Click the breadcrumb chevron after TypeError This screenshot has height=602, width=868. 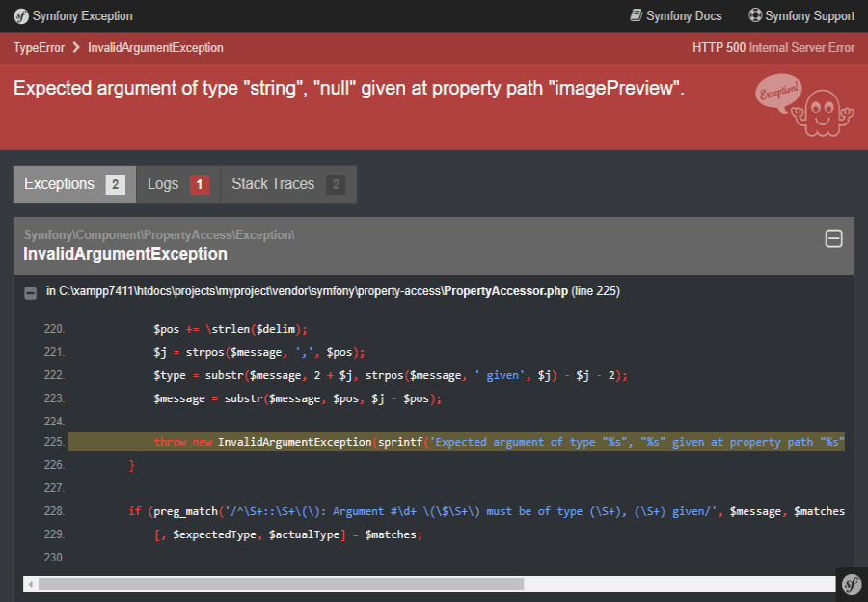73,48
